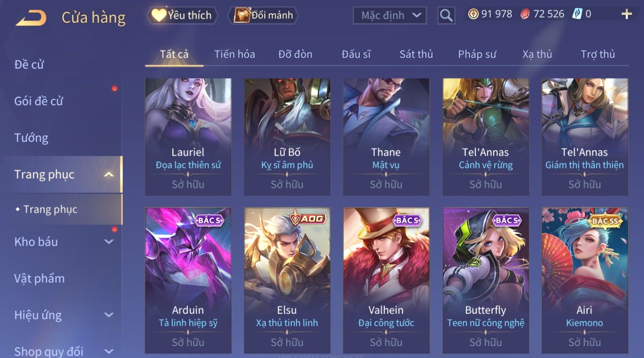Open Yêu thích heart favorites

pos(182,15)
